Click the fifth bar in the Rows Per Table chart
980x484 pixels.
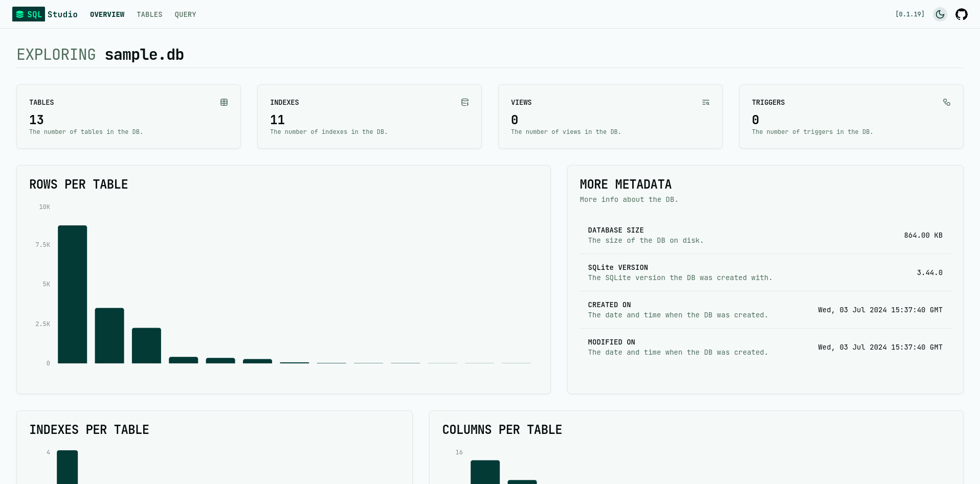coord(220,361)
